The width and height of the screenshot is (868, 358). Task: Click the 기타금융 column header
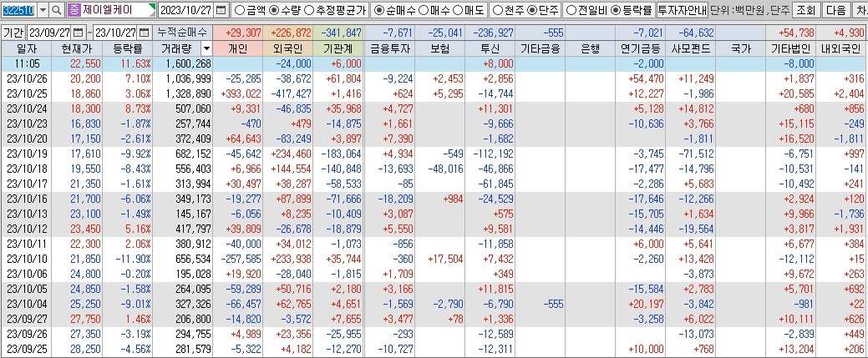click(x=541, y=48)
